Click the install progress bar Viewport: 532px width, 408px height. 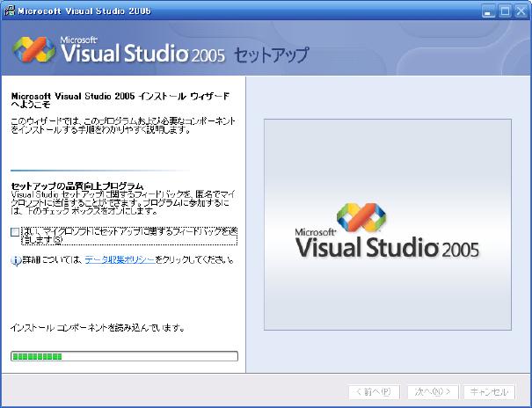(x=124, y=356)
